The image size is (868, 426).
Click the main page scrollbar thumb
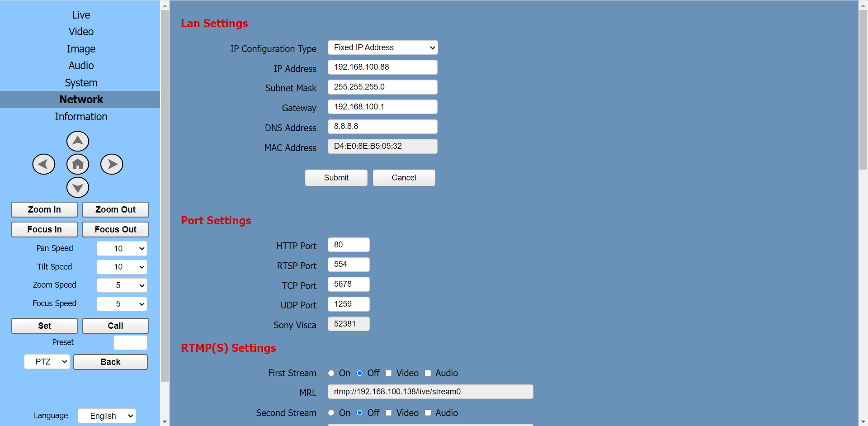pos(863,90)
